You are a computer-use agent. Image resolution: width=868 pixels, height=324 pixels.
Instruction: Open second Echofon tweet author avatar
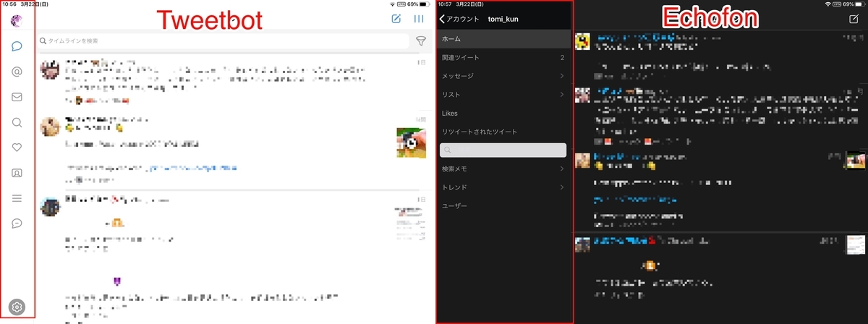(x=582, y=95)
